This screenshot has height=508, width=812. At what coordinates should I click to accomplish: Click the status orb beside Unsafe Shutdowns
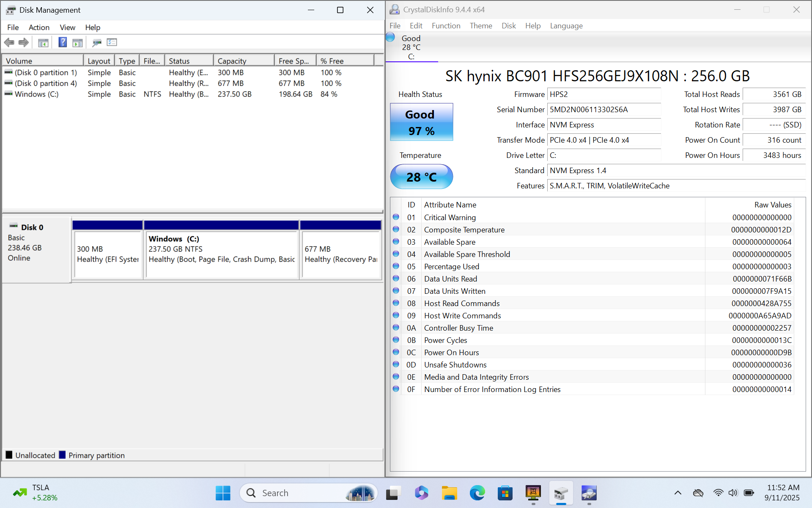[x=396, y=364]
